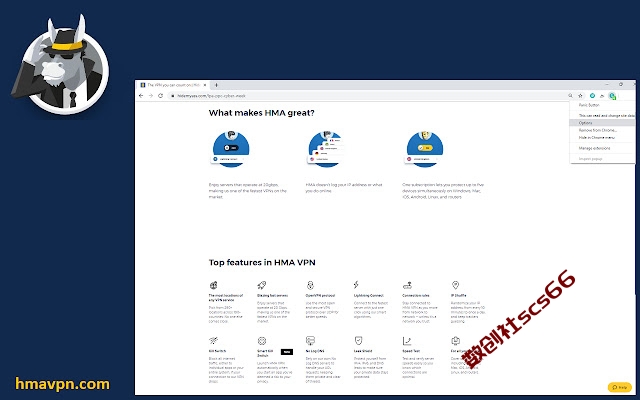Reload the page with the refresh icon
640x400 pixels.
click(160, 96)
